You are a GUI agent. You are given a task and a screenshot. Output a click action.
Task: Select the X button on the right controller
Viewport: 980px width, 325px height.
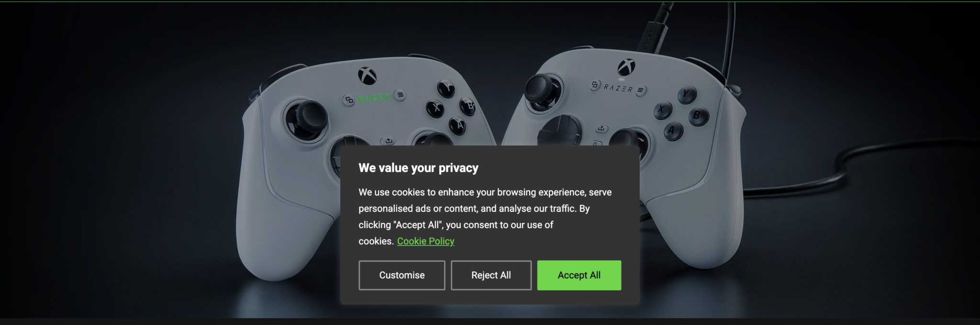663,110
